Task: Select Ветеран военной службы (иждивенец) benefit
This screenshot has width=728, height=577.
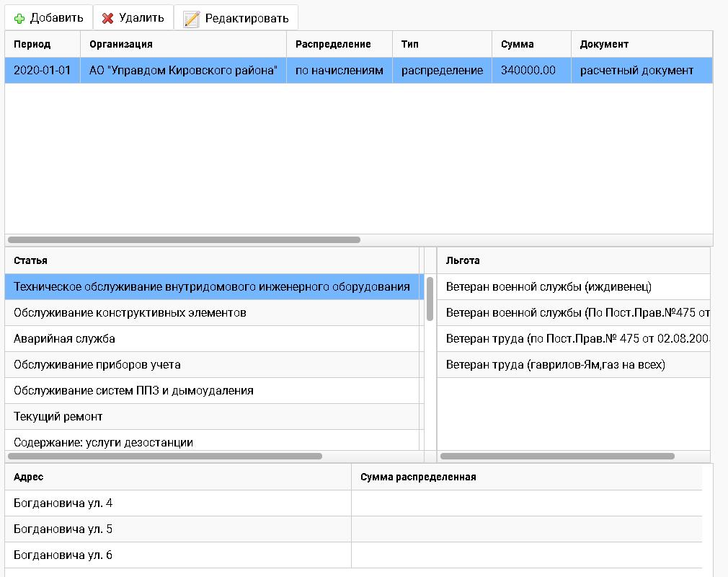Action: [x=549, y=286]
